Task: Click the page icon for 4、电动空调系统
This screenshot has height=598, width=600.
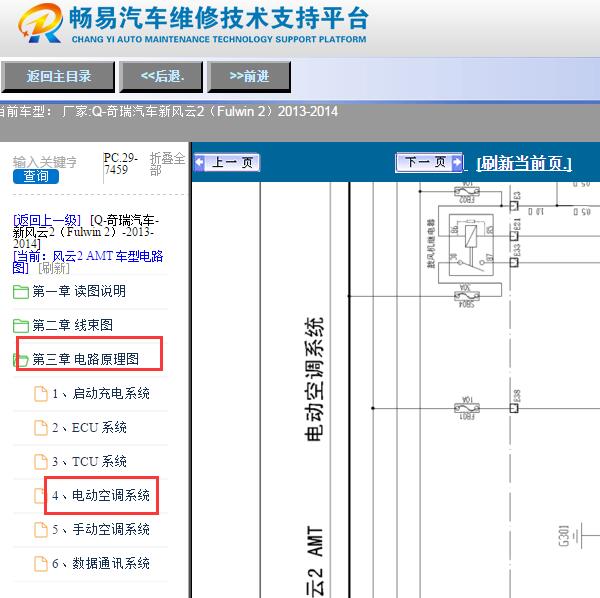Action: tap(39, 496)
